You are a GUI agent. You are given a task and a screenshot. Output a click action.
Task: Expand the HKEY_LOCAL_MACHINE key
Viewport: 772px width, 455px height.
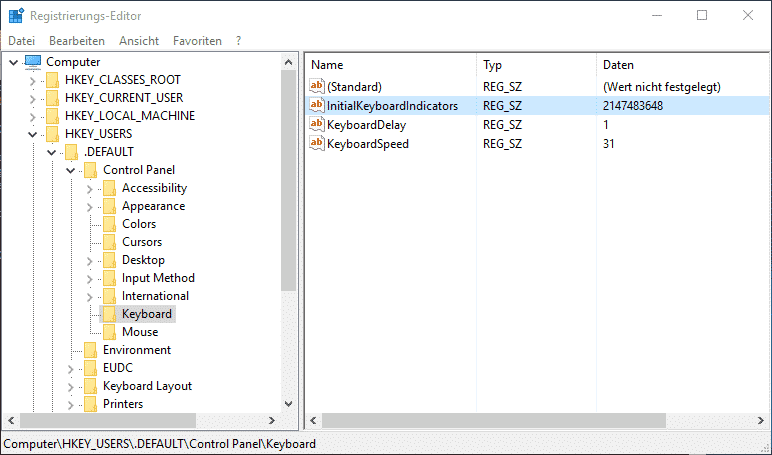(x=32, y=116)
